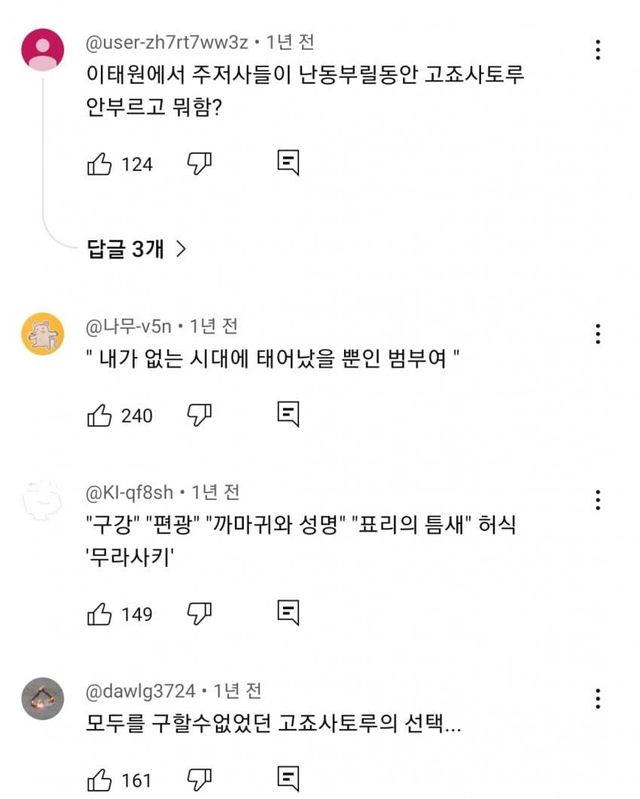
Task: Click the @나무-v5n profile avatar
Action: point(43,335)
